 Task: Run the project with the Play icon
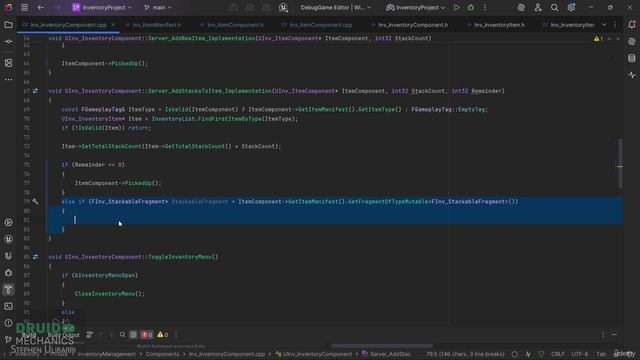[456, 7]
